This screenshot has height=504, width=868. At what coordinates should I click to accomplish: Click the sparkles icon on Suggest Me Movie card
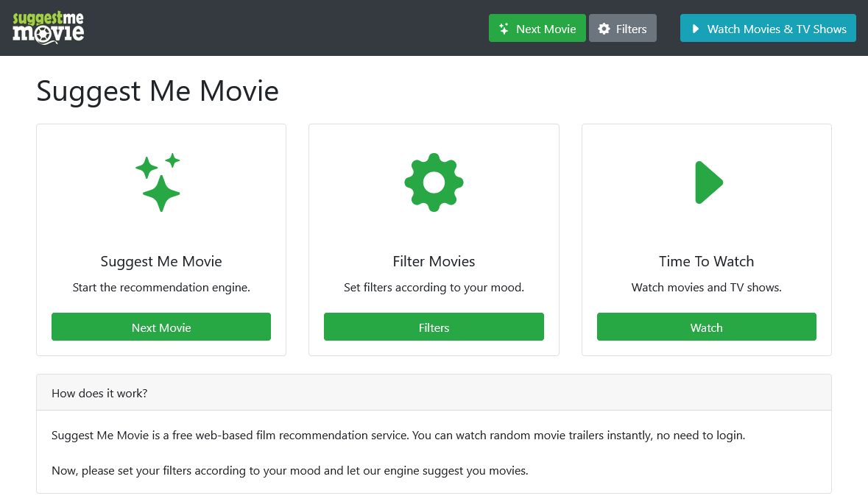[x=160, y=182]
